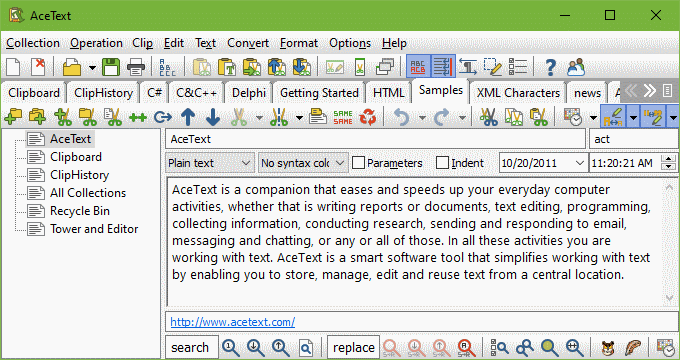Click the blue up arrow move clip icon
The height and width of the screenshot is (360, 680).
coord(188,117)
